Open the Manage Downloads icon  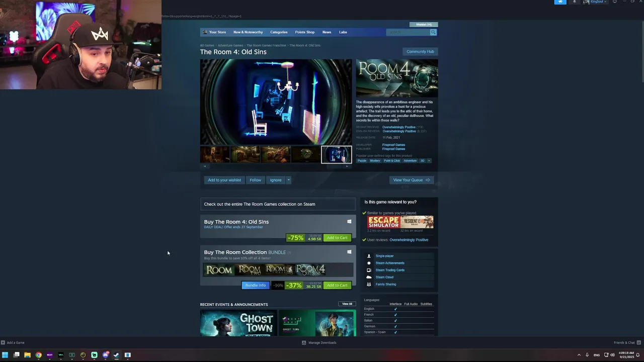click(x=304, y=343)
